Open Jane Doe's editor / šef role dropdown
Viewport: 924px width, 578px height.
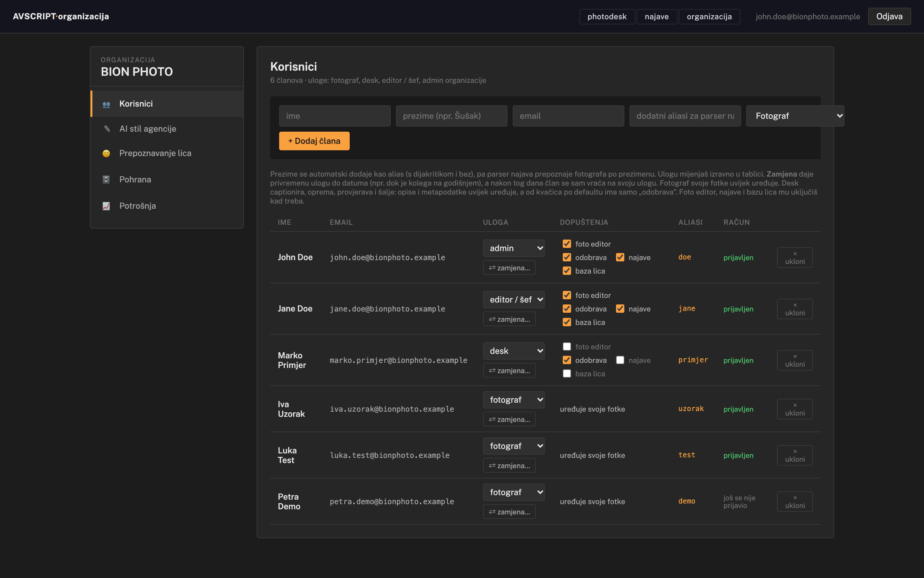(514, 300)
